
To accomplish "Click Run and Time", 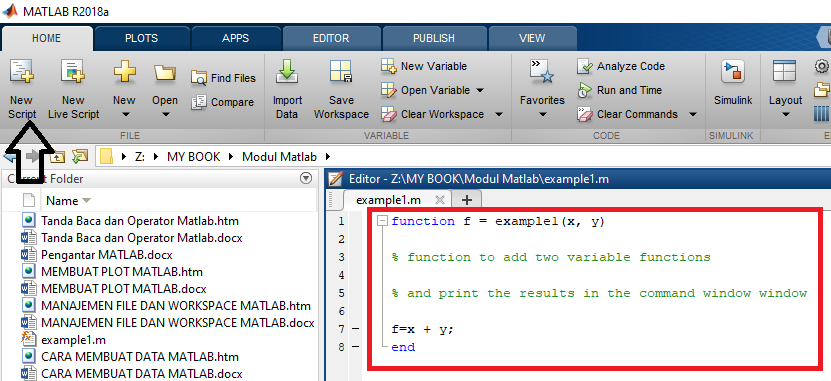I will (x=620, y=90).
